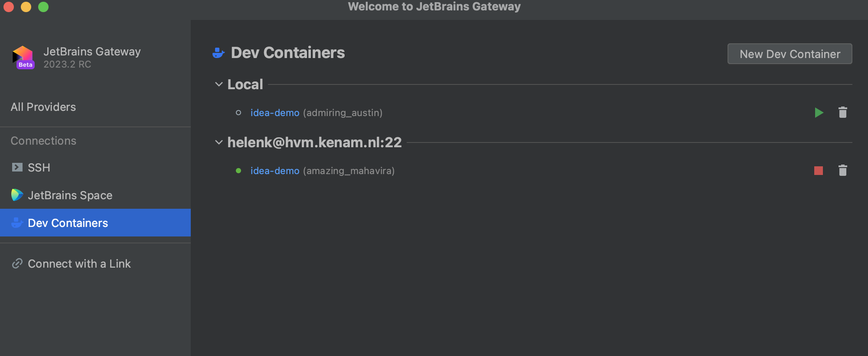Delete the amazing_mahavira container with trash icon
Screen dimensions: 868x356
[x=842, y=171]
